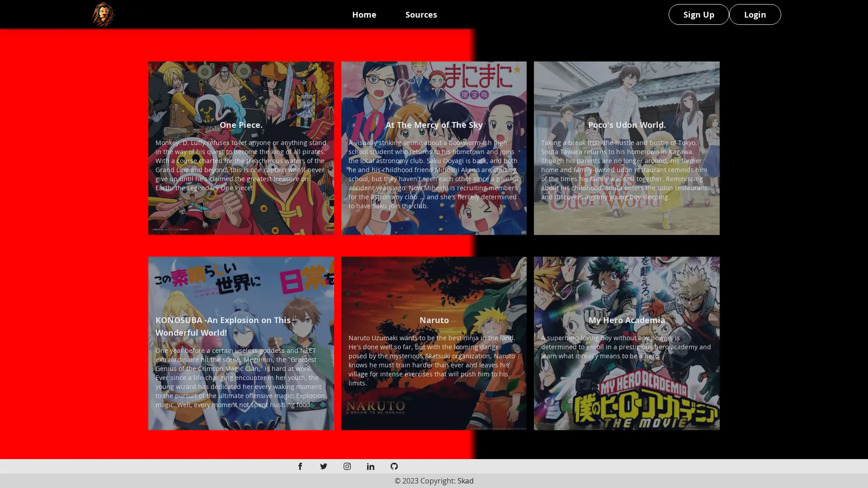Click the lion logo icon
This screenshot has height=488, width=868.
[103, 14]
